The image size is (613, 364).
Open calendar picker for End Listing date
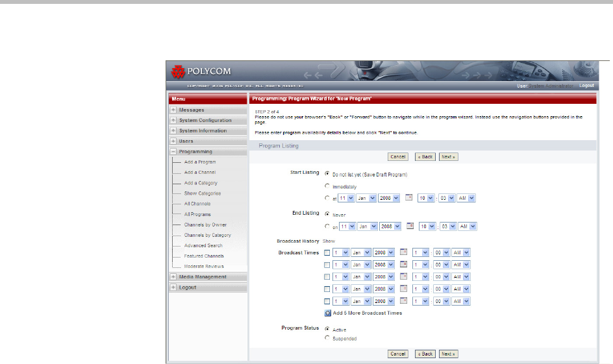[409, 226]
